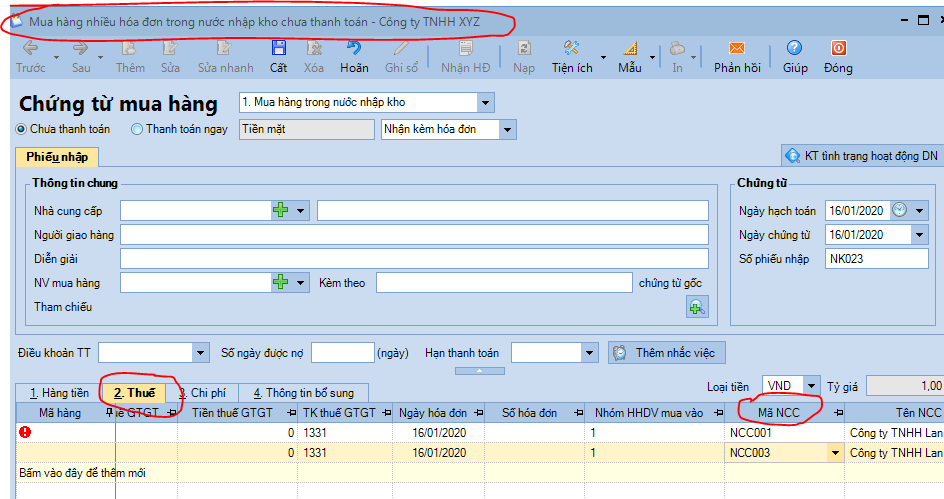Open clock icon in Ngày hạch toán
Image resolution: width=944 pixels, height=499 pixels.
coord(899,210)
